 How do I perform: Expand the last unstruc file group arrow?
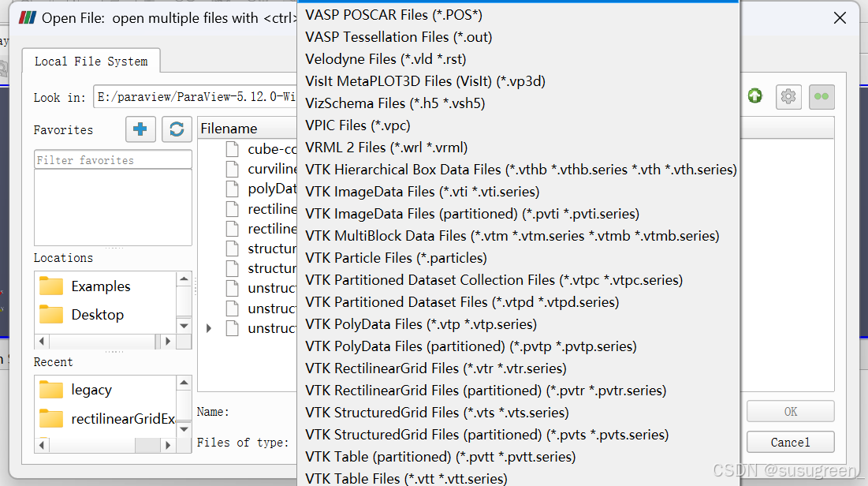click(x=209, y=328)
